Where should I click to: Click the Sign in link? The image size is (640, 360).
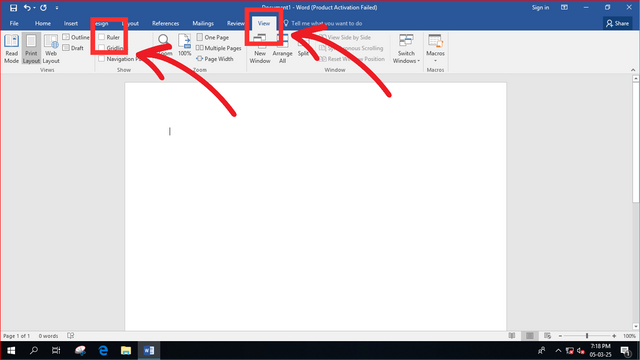[540, 7]
